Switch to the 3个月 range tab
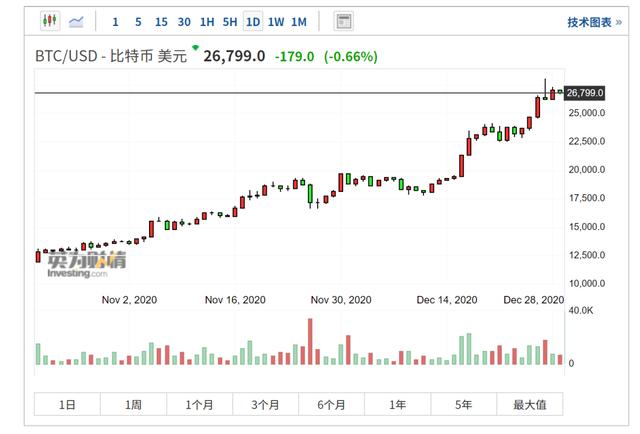Screen dimensions: 640x434 click(265, 404)
